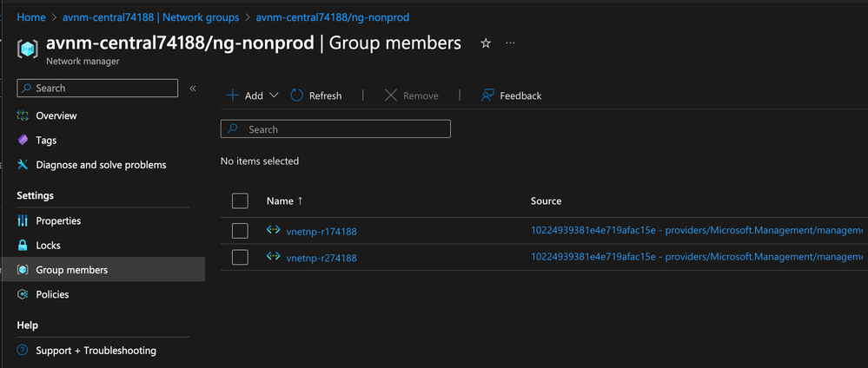The width and height of the screenshot is (868, 368).
Task: Click the Name column header
Action: 280,200
